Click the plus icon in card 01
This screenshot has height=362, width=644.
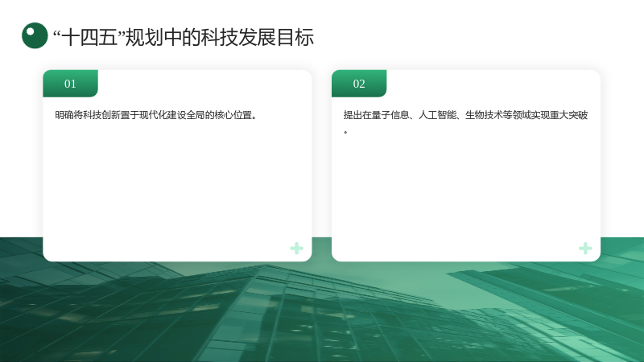[296, 249]
